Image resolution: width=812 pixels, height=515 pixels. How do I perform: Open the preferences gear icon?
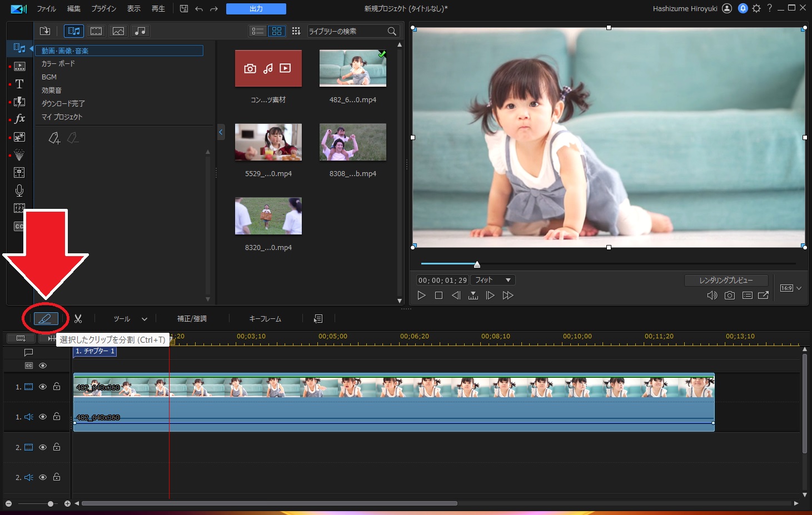pyautogui.click(x=756, y=8)
